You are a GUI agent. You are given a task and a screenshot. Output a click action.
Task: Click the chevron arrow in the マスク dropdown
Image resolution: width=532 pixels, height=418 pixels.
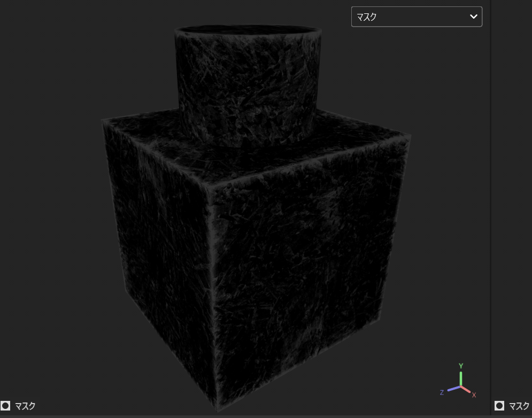pos(473,17)
